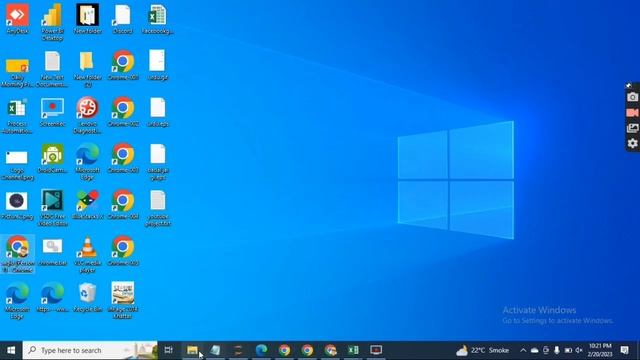Open the OneDrive cloud tray icon
Viewport: 640px width, 360px height.
534,350
